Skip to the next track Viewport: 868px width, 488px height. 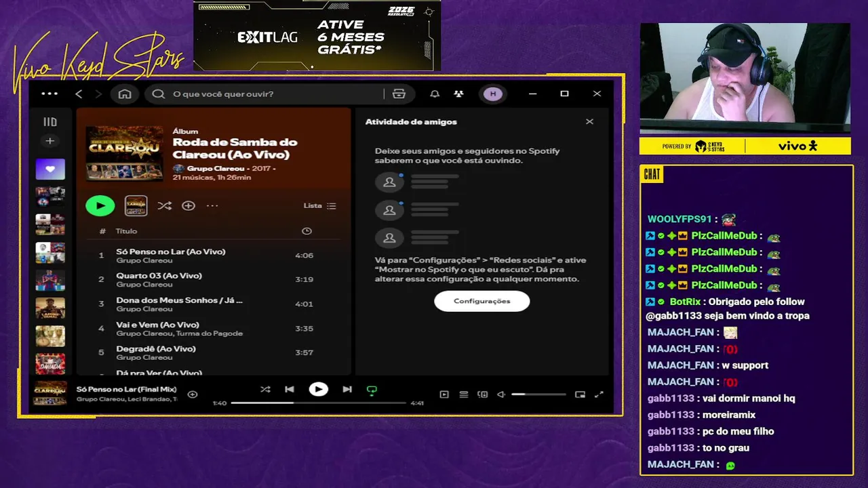pyautogui.click(x=347, y=390)
